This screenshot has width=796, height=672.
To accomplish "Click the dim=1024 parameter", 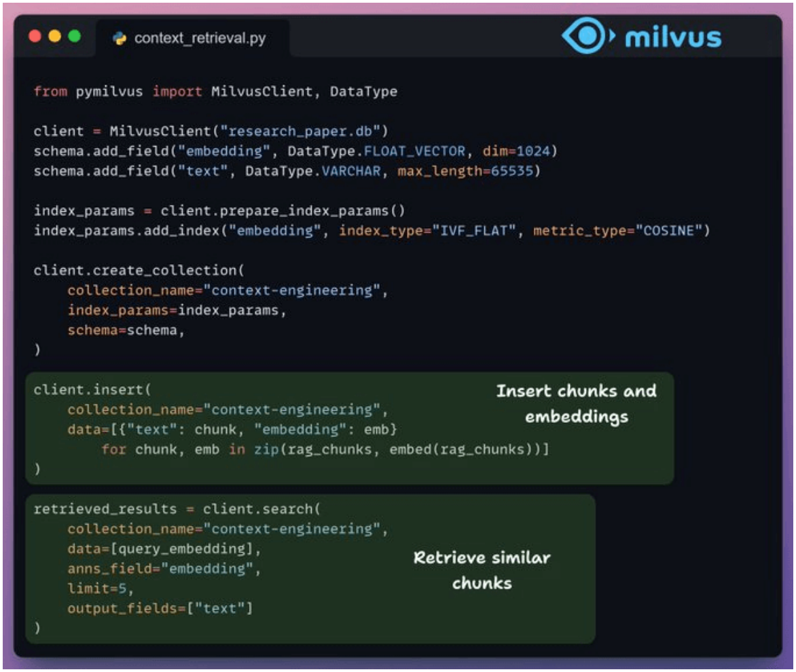I will pyautogui.click(x=516, y=151).
